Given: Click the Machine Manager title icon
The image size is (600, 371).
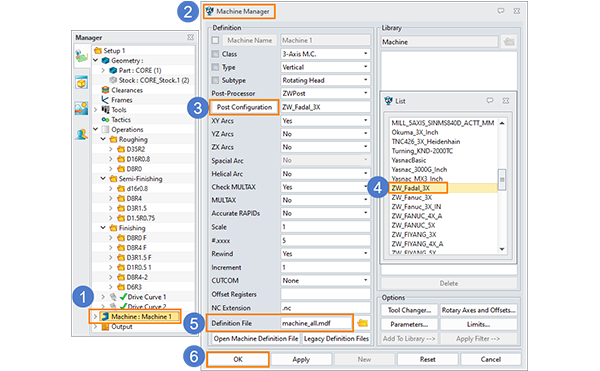Looking at the screenshot, I should pyautogui.click(x=209, y=11).
